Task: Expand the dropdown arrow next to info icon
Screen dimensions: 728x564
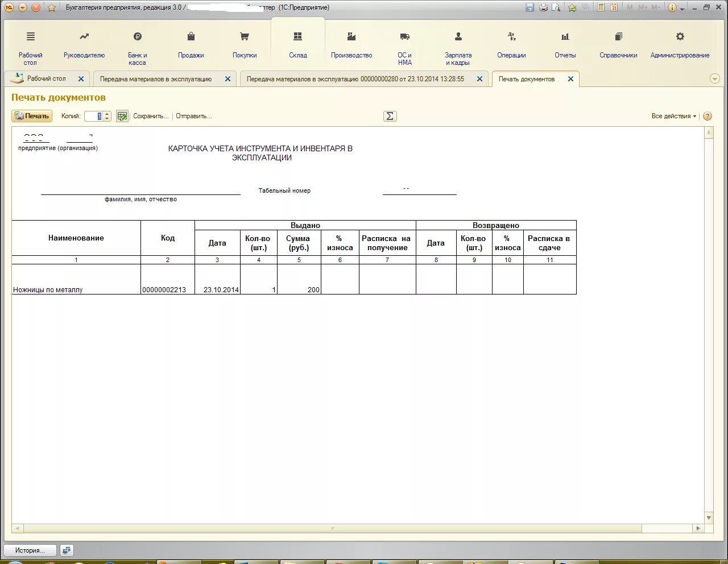Action: [x=682, y=9]
